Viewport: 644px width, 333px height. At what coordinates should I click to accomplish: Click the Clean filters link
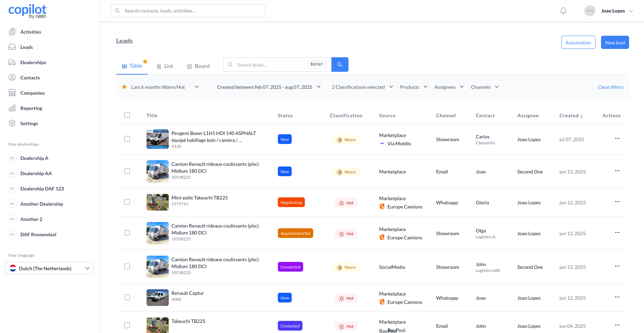(x=610, y=87)
